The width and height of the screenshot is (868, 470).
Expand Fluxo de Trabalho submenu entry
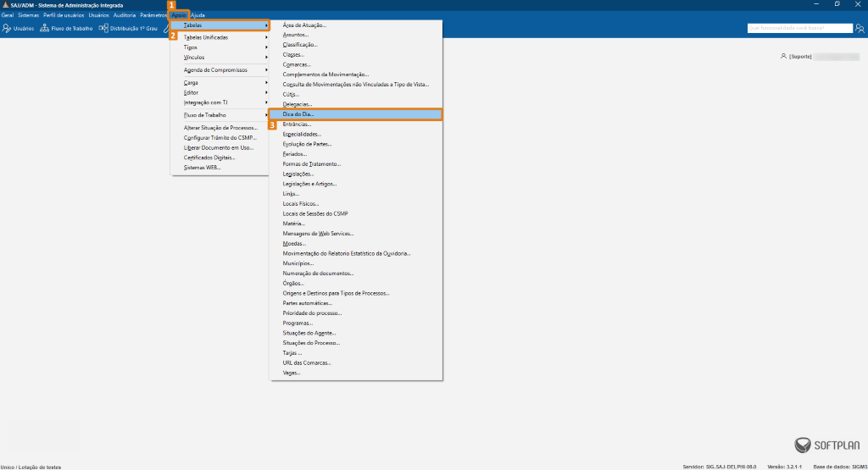220,115
